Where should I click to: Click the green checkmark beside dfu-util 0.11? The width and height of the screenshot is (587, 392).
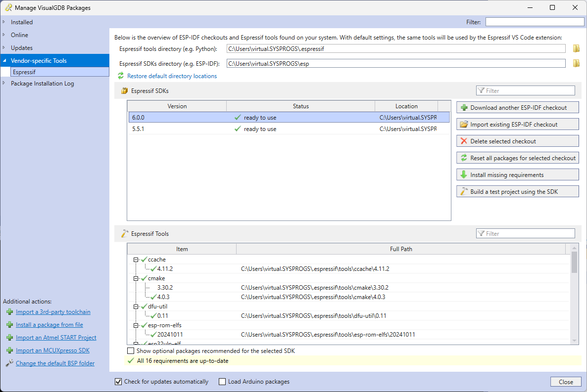(x=153, y=316)
